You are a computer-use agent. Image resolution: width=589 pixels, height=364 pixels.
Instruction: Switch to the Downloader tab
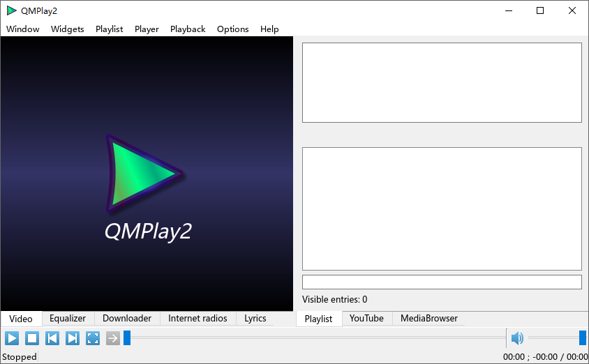pyautogui.click(x=127, y=318)
